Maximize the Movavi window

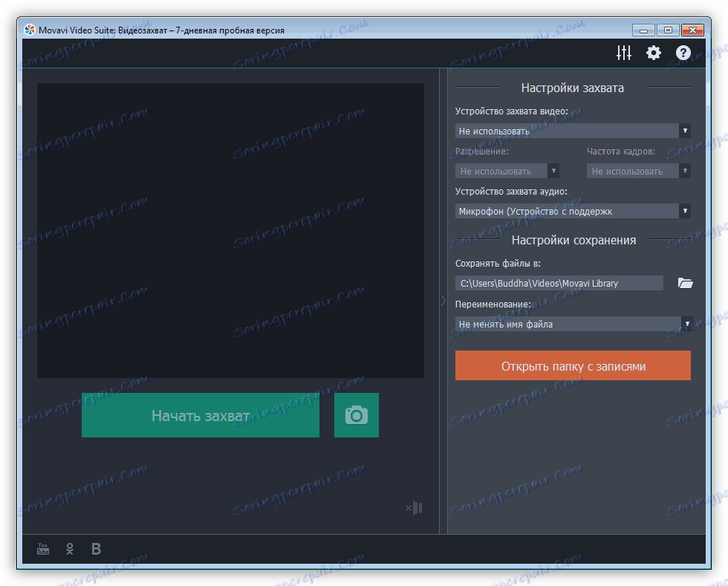[x=668, y=30]
